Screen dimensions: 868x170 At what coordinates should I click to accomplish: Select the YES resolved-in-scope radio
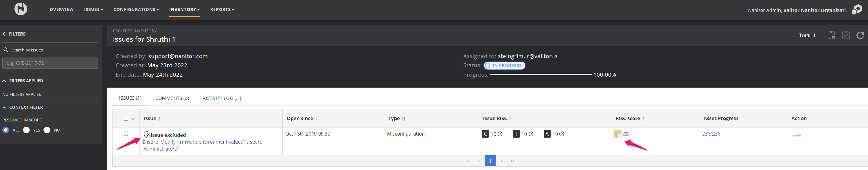[x=27, y=130]
